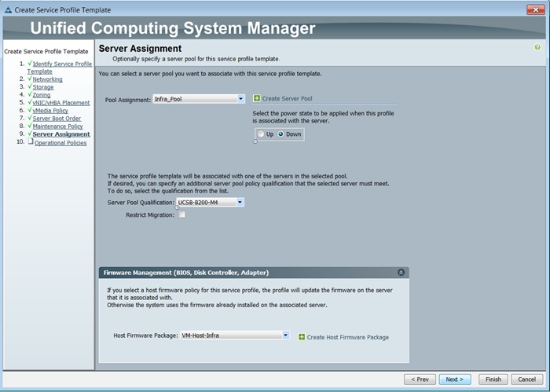Go to the Networking step
The width and height of the screenshot is (550, 392).
pyautogui.click(x=47, y=79)
